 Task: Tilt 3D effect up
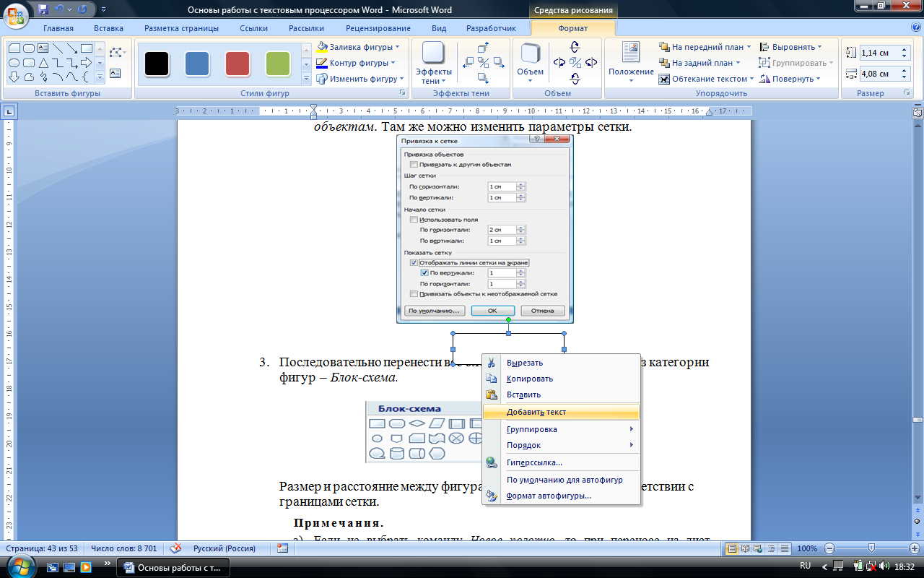point(575,47)
